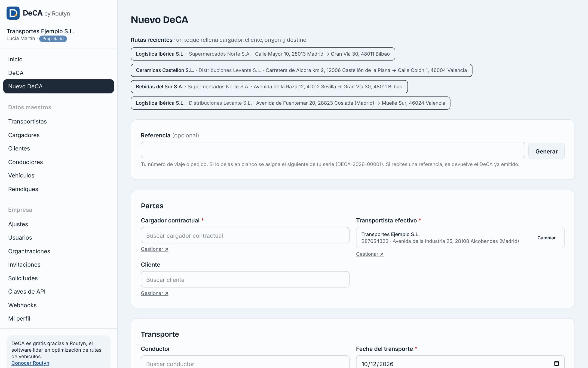Open Claves de API
The width and height of the screenshot is (588, 368).
tap(59, 292)
